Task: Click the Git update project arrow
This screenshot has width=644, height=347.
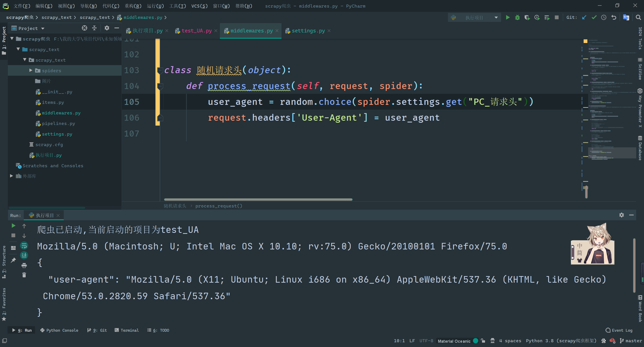Action: [x=584, y=17]
